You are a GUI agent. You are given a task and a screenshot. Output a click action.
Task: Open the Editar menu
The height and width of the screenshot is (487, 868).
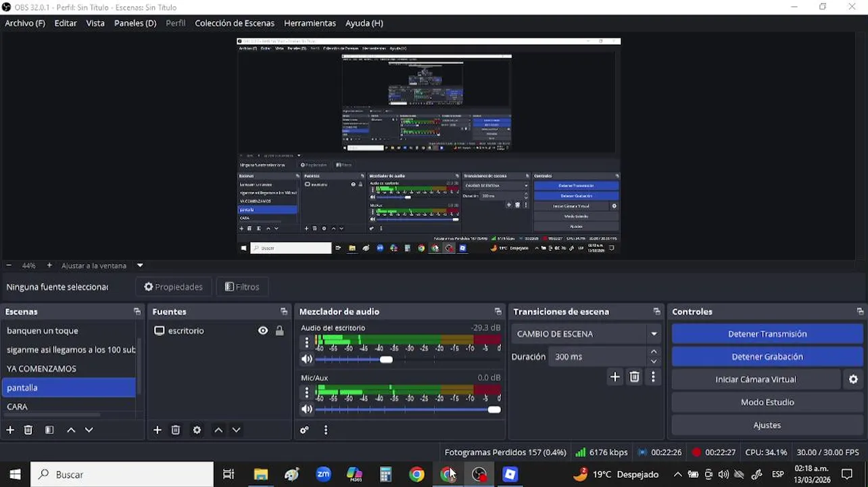tap(66, 23)
